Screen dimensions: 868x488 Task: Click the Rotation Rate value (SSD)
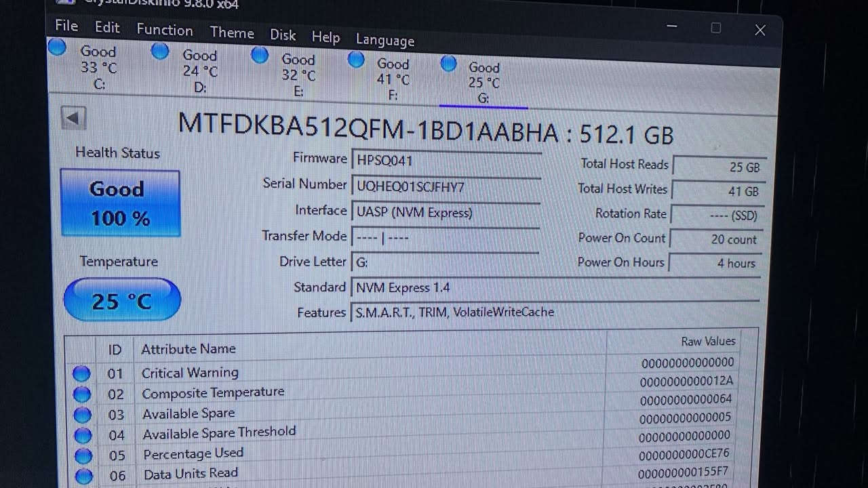pos(717,216)
